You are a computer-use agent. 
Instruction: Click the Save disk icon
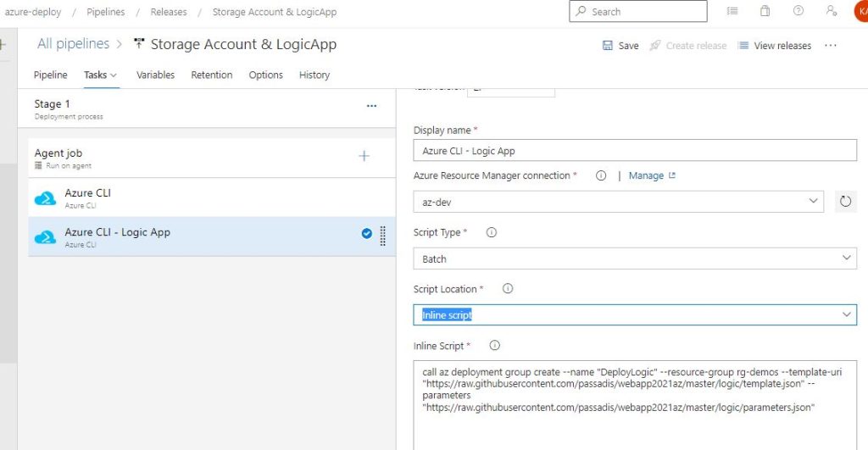(607, 46)
